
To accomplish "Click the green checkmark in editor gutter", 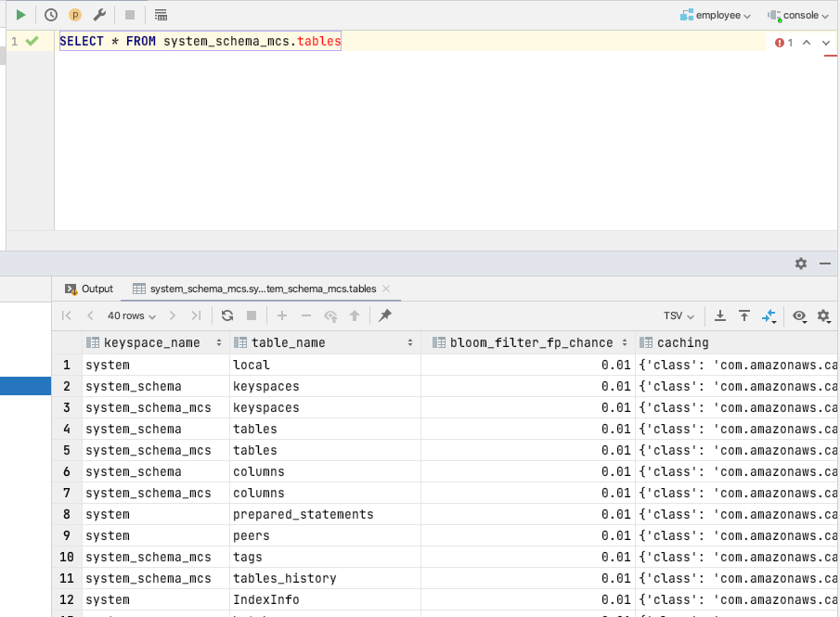I will (32, 41).
